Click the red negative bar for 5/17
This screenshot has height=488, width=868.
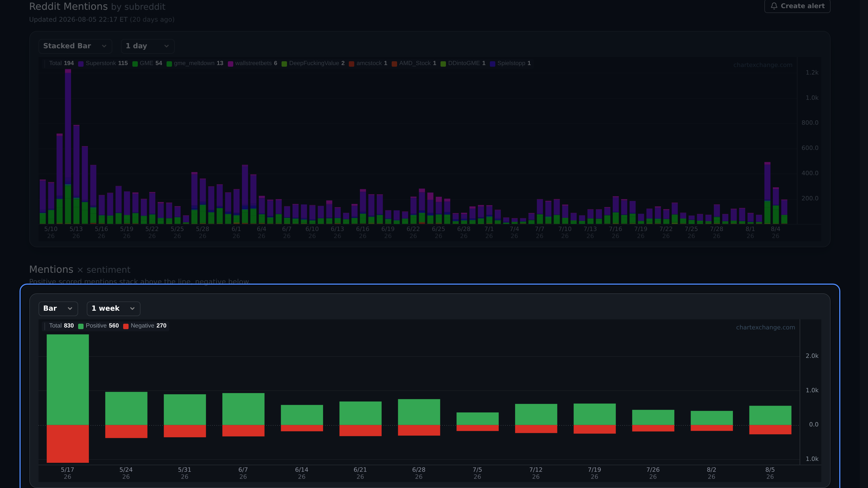68,444
